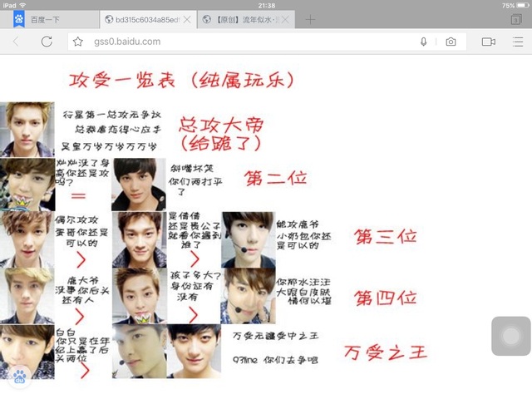Tap the browser back arrow
The image size is (532, 399).
[x=16, y=42]
